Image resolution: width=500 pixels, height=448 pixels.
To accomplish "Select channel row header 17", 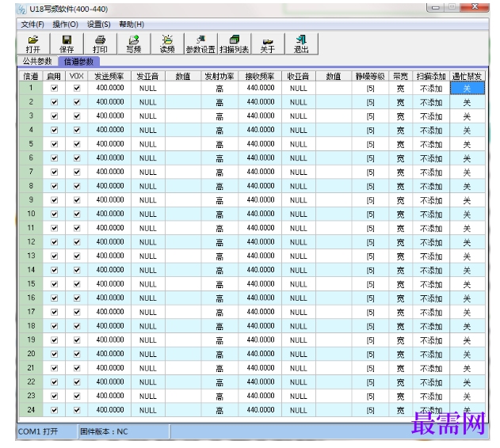I will point(31,312).
